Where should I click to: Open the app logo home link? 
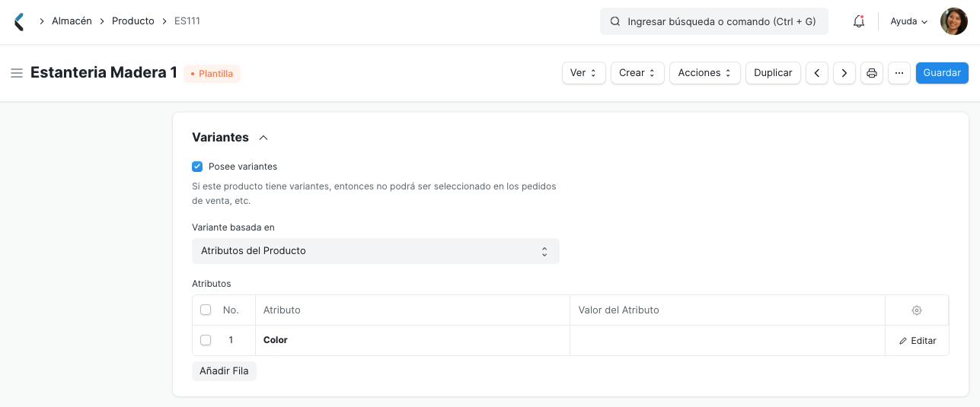coord(19,21)
